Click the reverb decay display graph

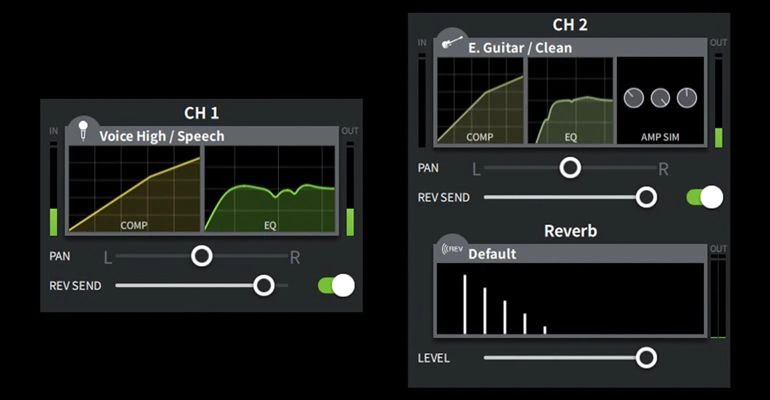(570, 300)
